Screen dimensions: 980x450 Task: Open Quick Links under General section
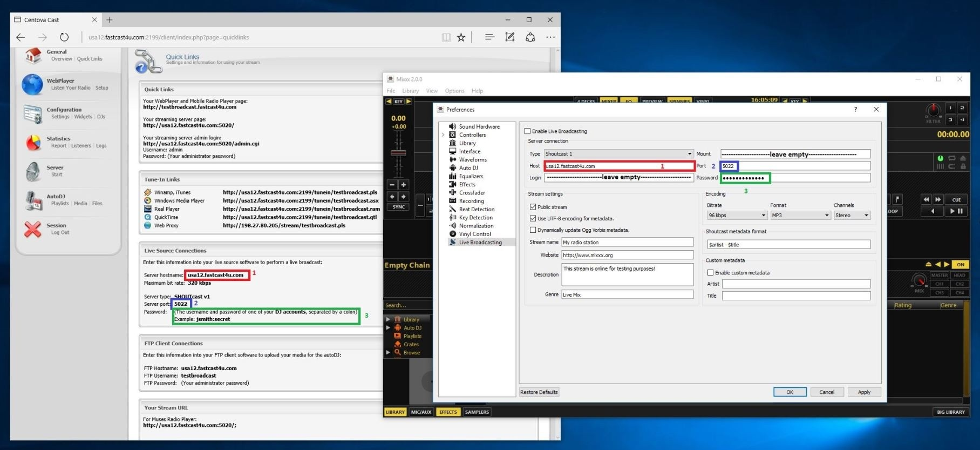click(90, 59)
